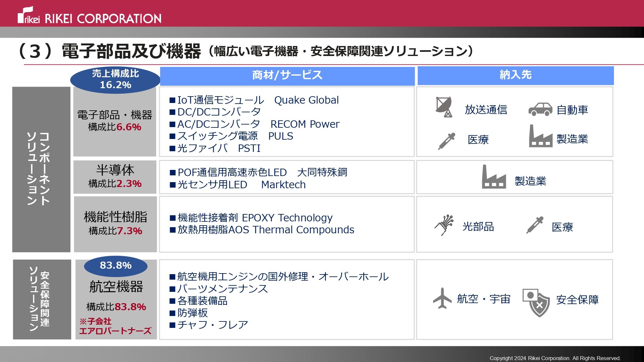Click the 光センサ用LED Marktech item
644x362 pixels.
pos(238,185)
